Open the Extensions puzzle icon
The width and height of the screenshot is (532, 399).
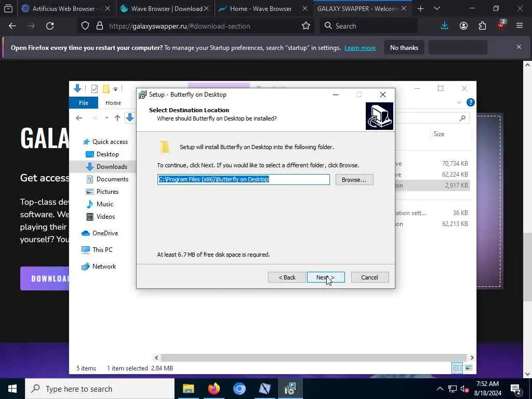coord(482,26)
